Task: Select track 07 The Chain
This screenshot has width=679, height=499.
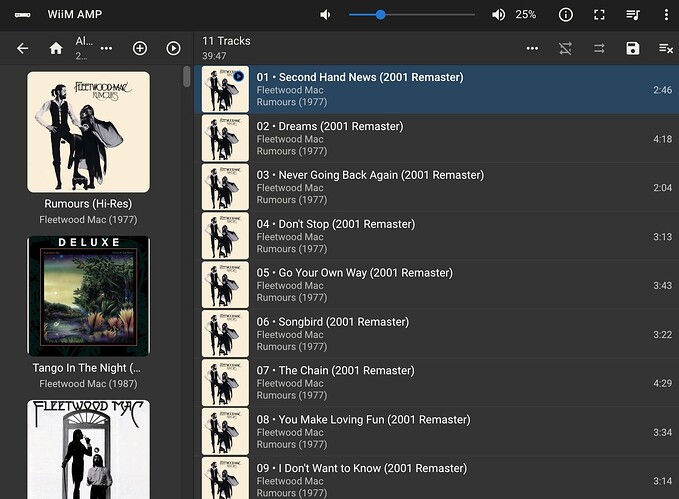Action: coord(436,383)
